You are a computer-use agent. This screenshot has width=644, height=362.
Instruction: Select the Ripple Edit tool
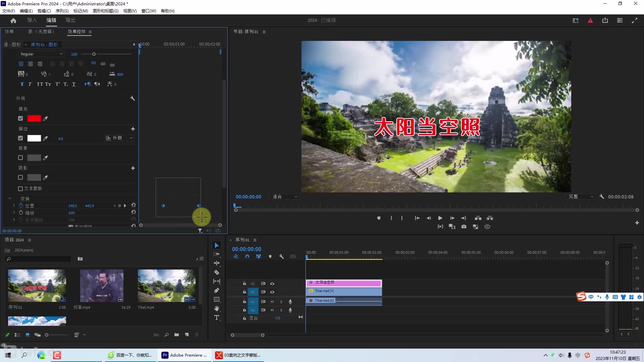click(x=217, y=263)
